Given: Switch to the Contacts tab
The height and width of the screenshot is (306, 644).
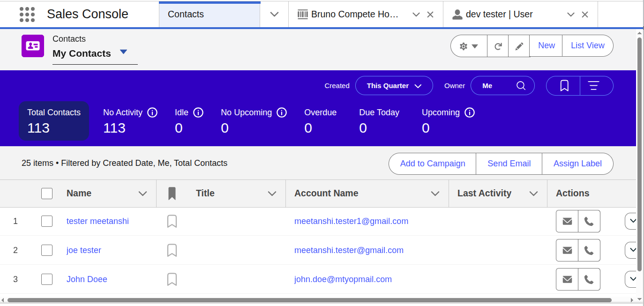Looking at the screenshot, I should point(210,15).
